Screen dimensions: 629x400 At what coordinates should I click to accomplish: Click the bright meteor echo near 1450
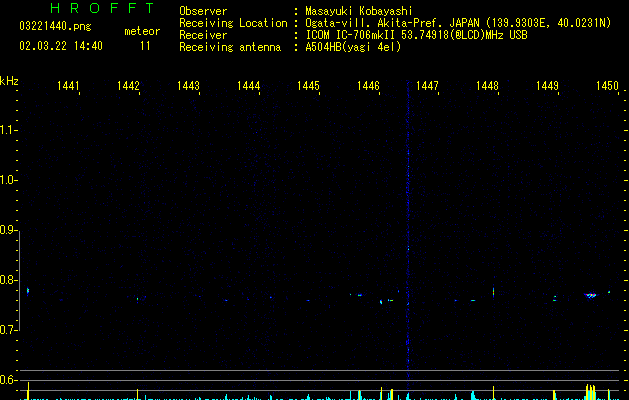(590, 296)
